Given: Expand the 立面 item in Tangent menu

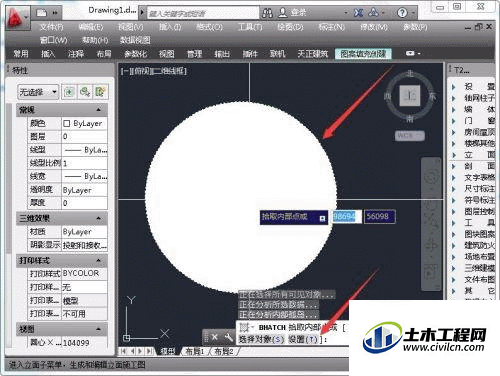Looking at the screenshot, I should click(x=453, y=155).
